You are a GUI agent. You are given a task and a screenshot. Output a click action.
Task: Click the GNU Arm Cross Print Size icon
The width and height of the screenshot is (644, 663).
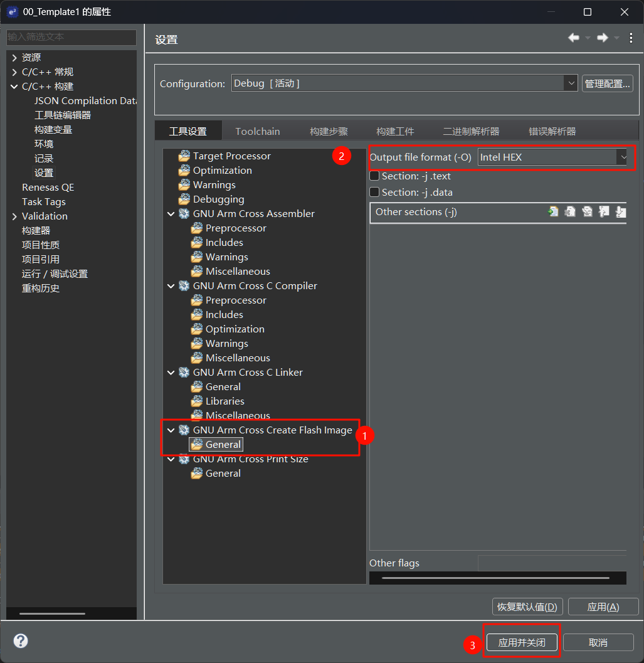[x=184, y=459]
